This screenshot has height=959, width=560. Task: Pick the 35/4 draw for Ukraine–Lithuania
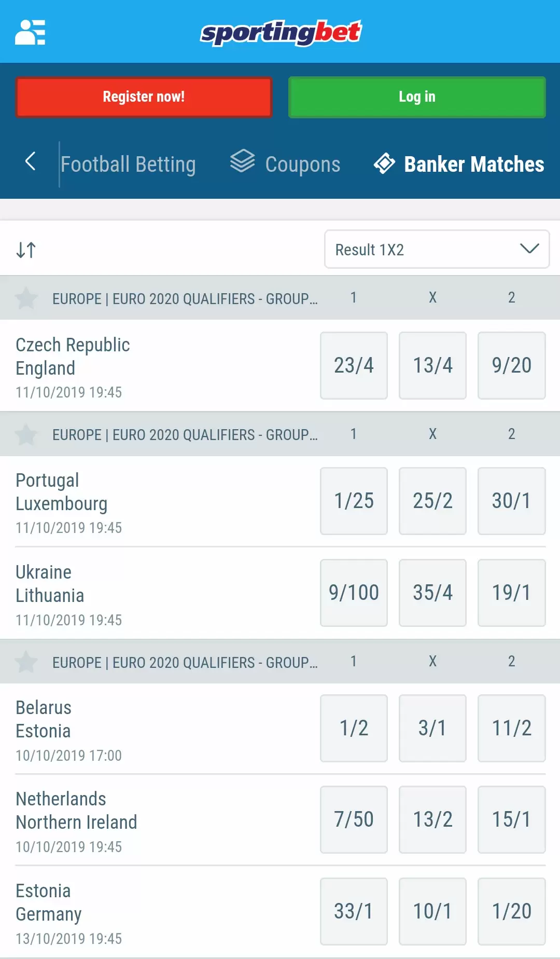[x=432, y=593]
